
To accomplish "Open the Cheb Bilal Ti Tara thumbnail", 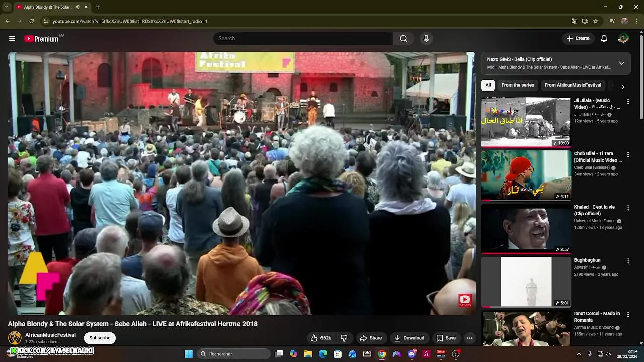I will tap(526, 175).
